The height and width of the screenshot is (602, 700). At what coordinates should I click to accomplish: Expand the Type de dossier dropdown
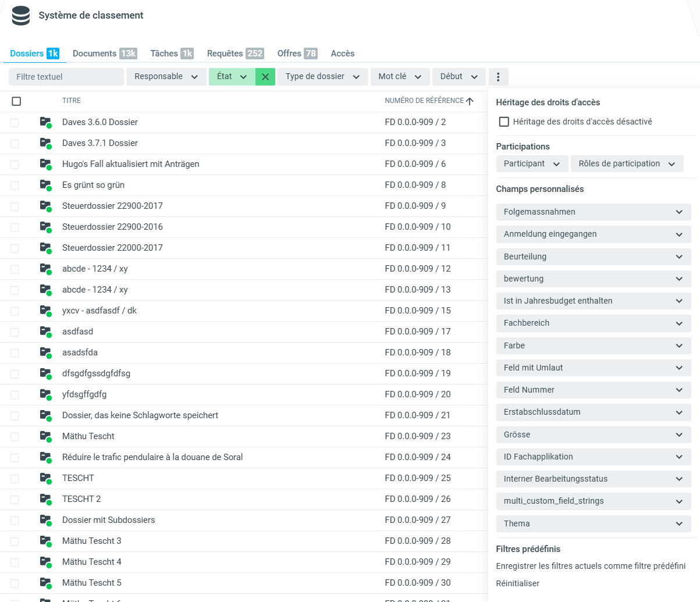tap(322, 77)
